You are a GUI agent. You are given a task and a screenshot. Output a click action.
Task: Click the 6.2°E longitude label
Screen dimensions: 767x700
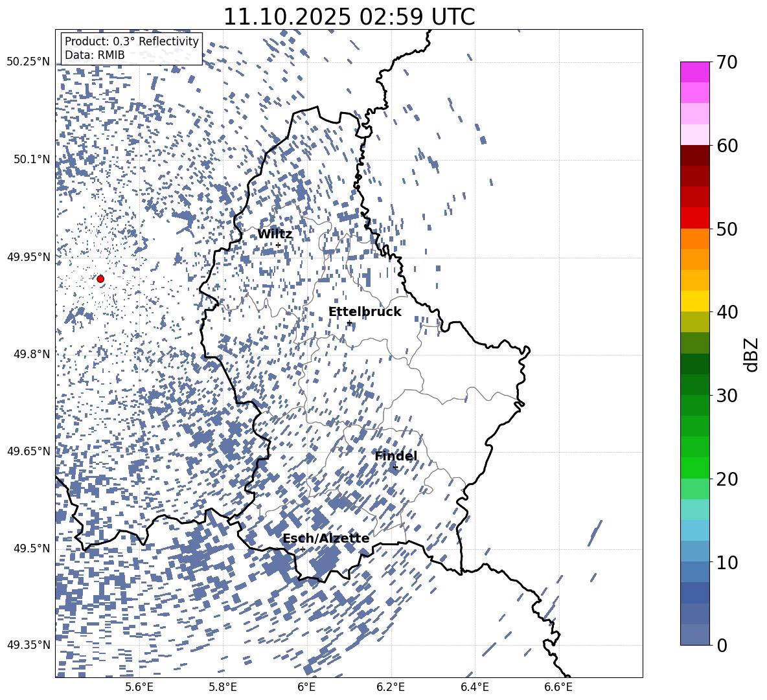(x=391, y=687)
